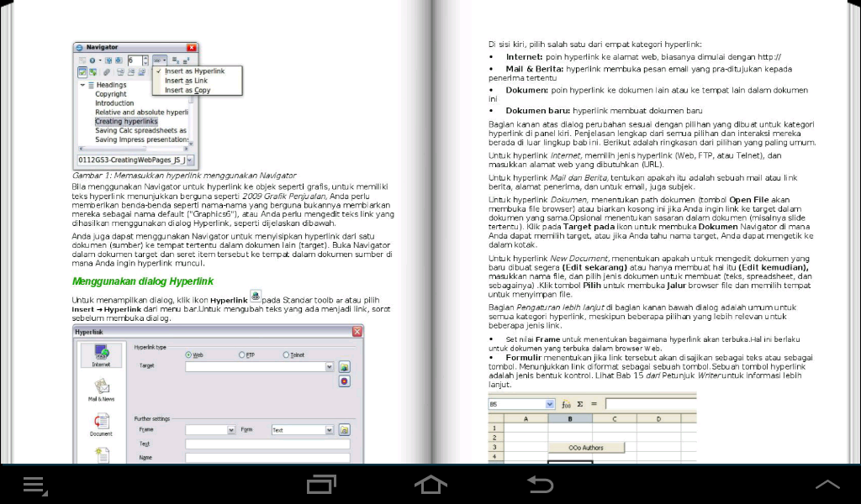The width and height of the screenshot is (861, 504).
Task: Click the 'OOo Authors' button in the spreadsheet
Action: coord(586,448)
